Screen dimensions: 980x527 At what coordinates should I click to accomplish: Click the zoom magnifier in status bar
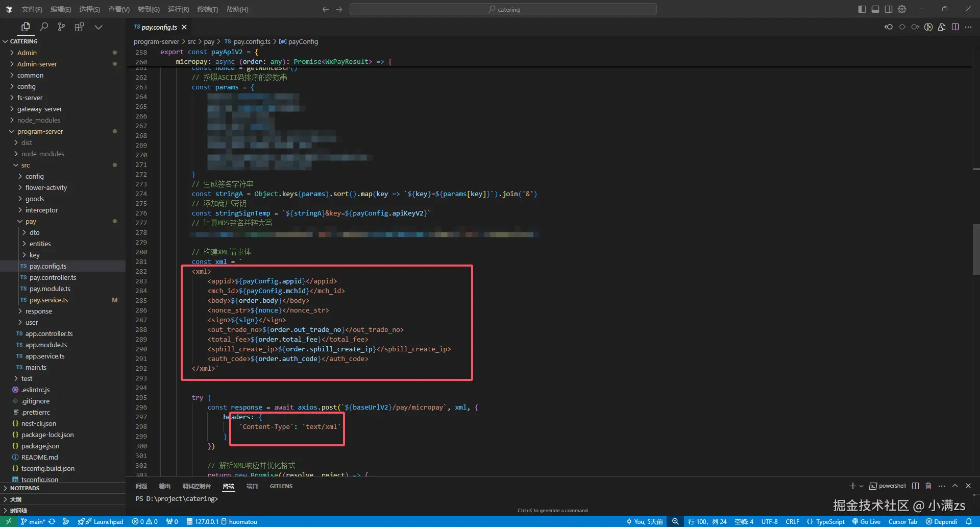(675, 521)
